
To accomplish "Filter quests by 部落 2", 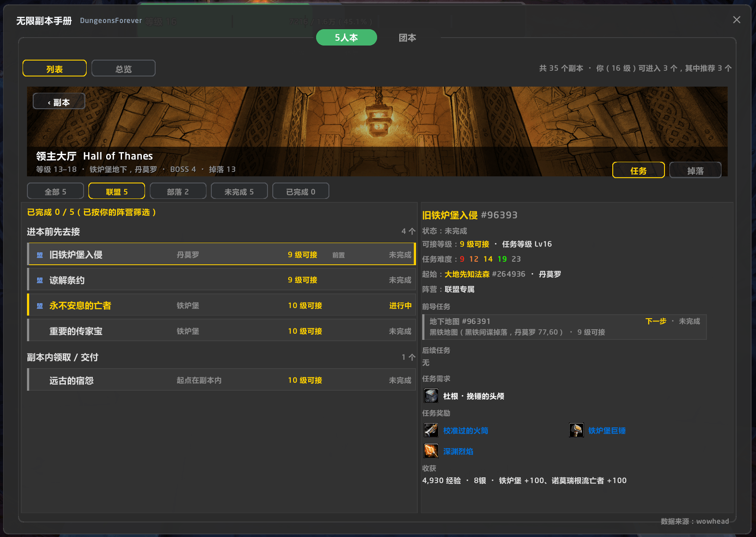I will point(178,191).
